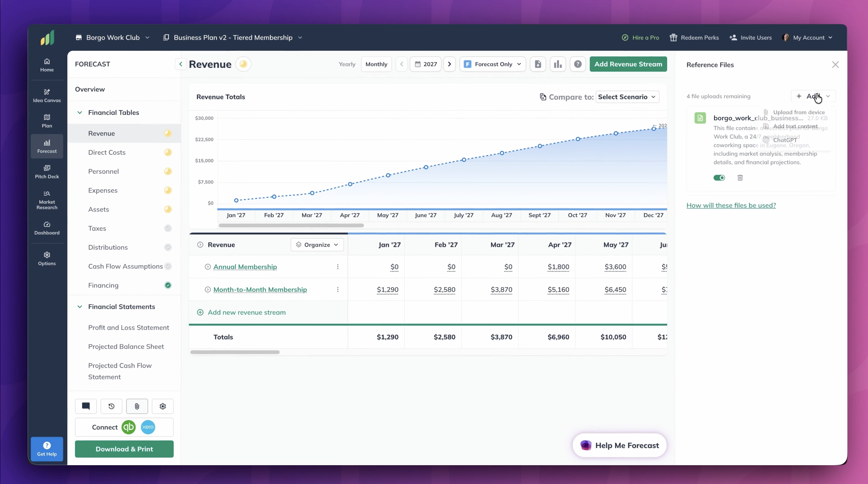Go to next year arrow
Screen dimensions: 868x484
tap(450, 64)
